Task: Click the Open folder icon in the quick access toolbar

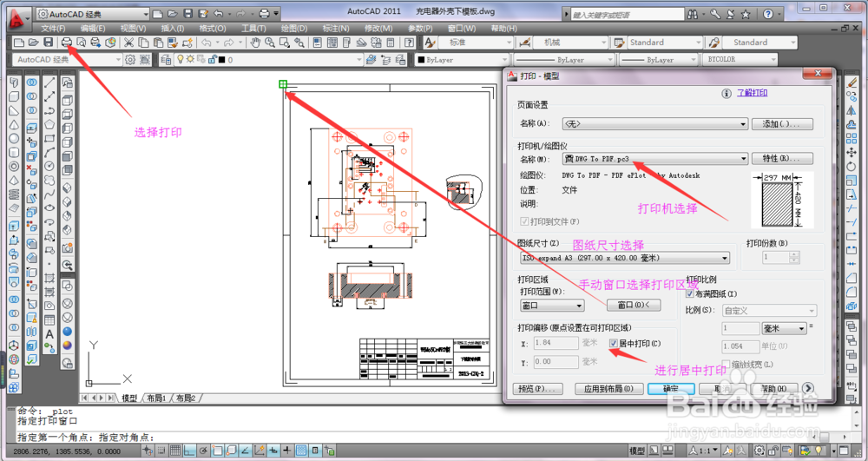Action: [173, 13]
